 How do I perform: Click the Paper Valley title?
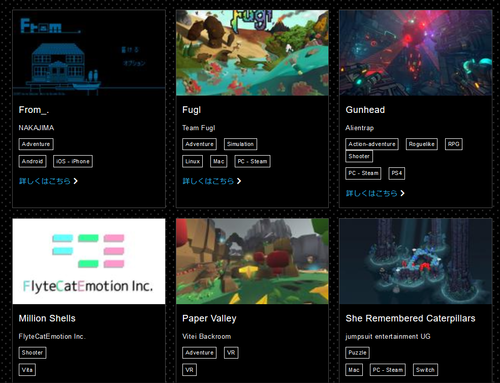209,318
